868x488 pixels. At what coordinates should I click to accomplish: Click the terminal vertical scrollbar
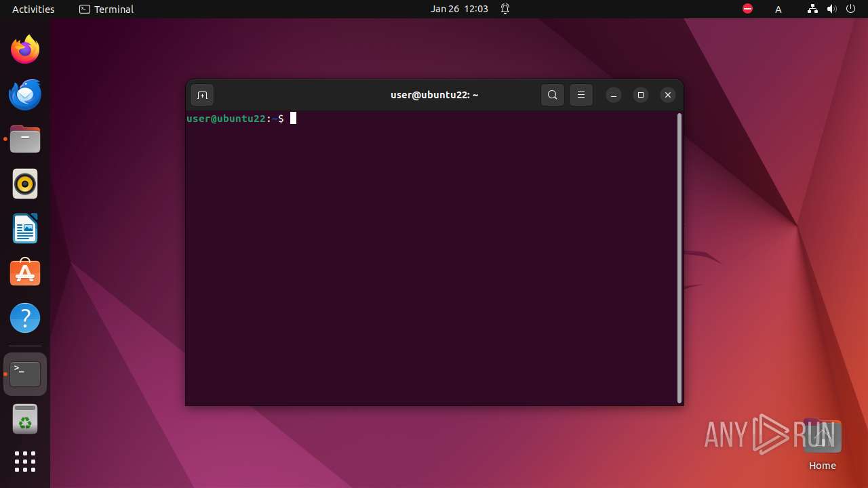(679, 258)
